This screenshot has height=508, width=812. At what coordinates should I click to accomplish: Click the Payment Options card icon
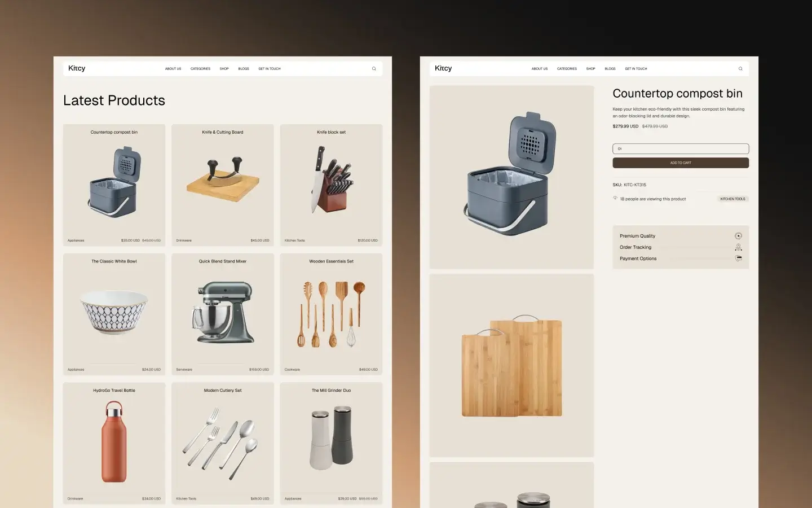738,259
